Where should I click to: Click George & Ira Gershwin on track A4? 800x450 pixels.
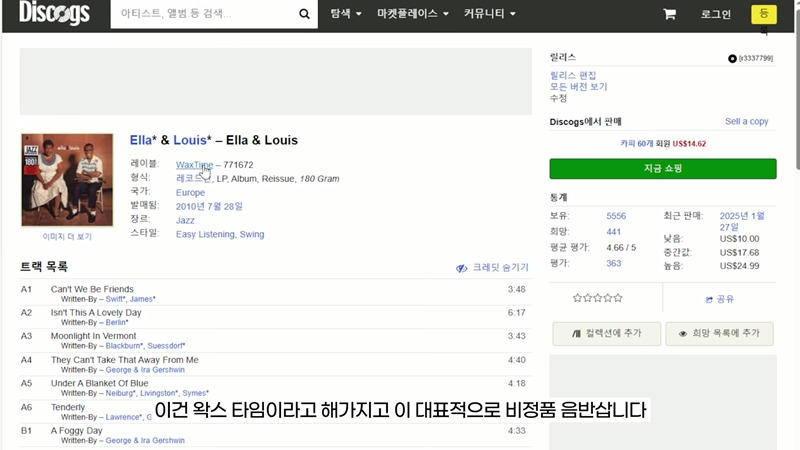[145, 370]
